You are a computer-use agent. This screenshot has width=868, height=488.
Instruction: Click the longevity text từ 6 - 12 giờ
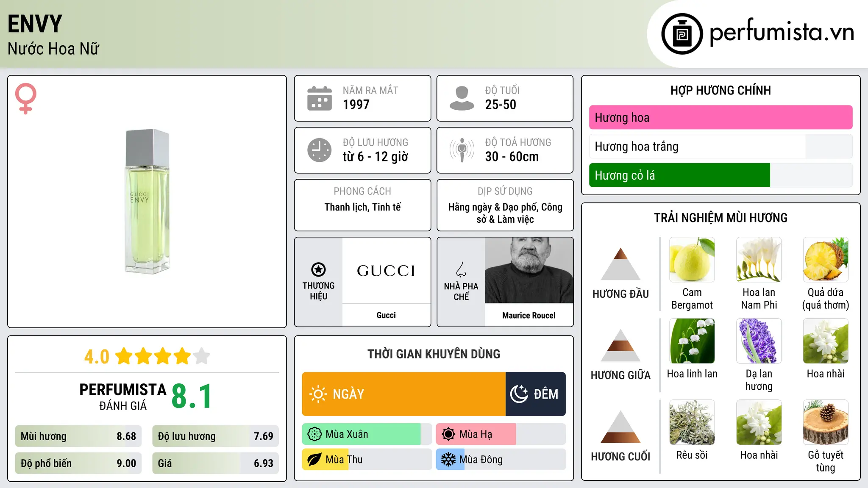coord(376,157)
